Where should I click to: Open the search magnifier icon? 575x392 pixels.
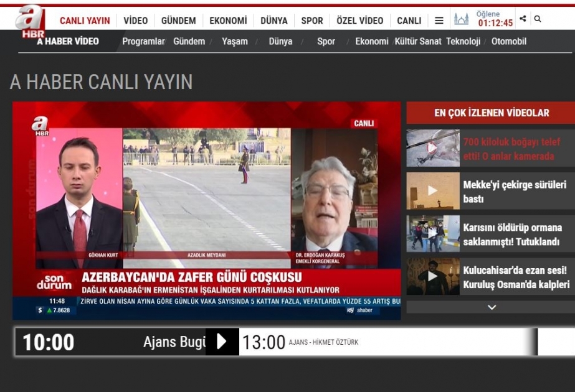538,19
